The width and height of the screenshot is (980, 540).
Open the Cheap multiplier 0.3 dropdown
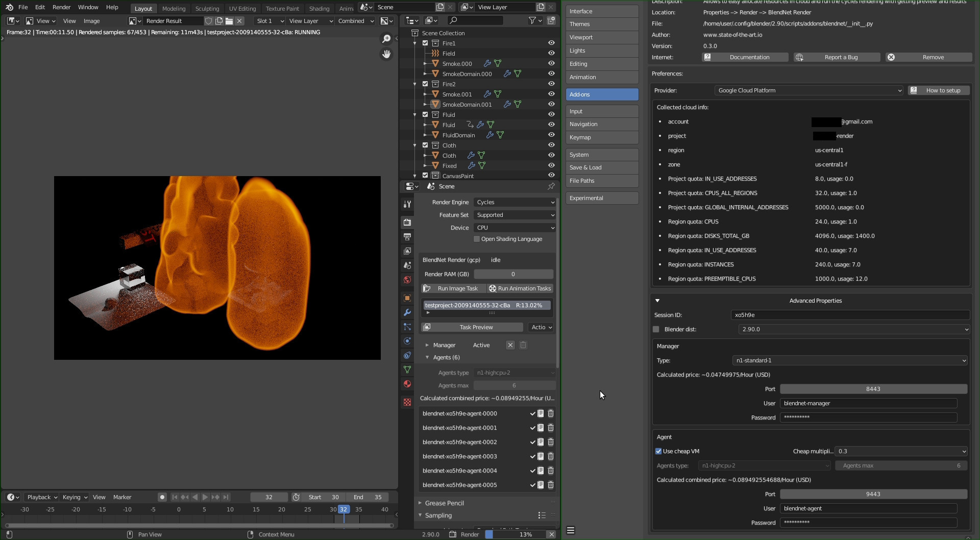tap(901, 451)
